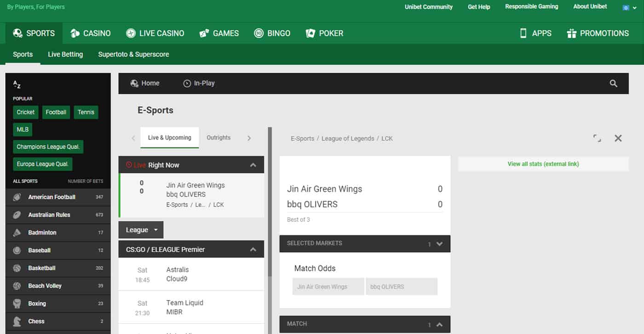Open the live Jin Air Green Wings match
The width and height of the screenshot is (644, 334).
point(191,195)
